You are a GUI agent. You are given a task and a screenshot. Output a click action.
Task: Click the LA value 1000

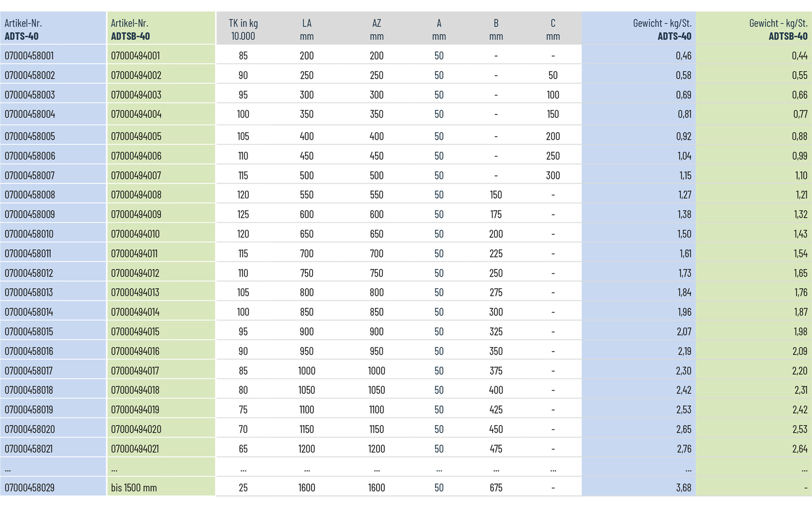point(307,371)
